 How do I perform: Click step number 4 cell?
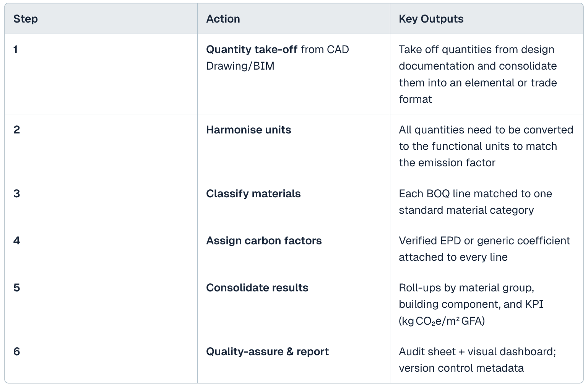coord(16,241)
